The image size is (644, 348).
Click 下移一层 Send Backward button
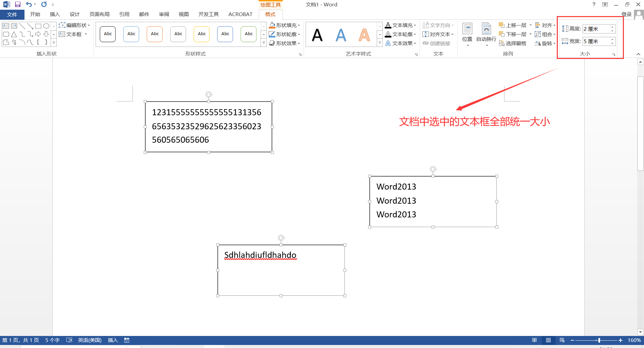513,34
